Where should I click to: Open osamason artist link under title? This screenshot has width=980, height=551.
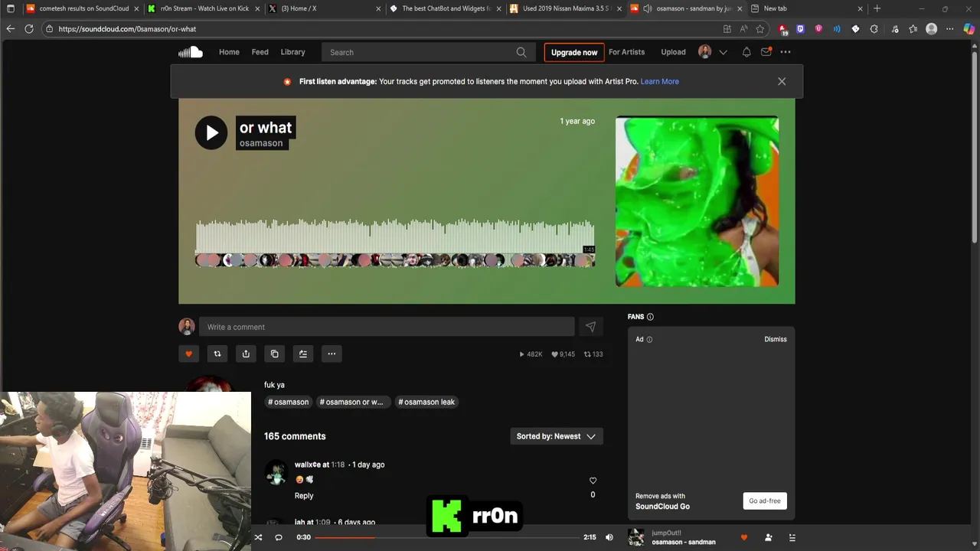(261, 143)
